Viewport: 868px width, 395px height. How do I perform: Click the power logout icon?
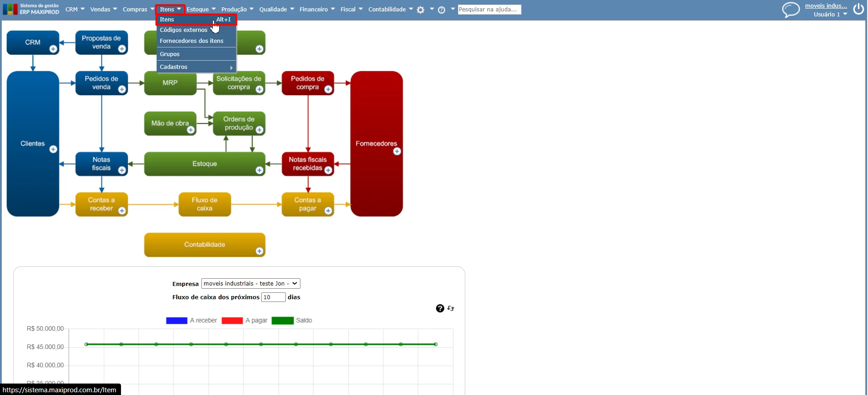[858, 10]
